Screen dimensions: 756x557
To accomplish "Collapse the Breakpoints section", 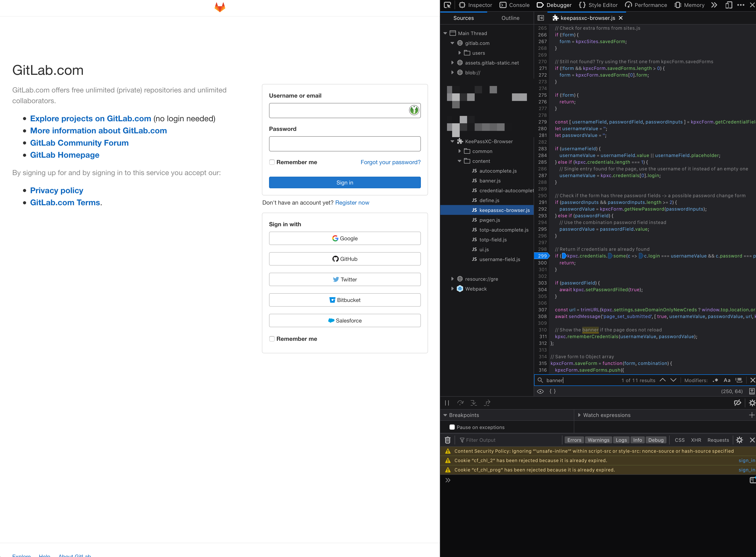I will 446,415.
